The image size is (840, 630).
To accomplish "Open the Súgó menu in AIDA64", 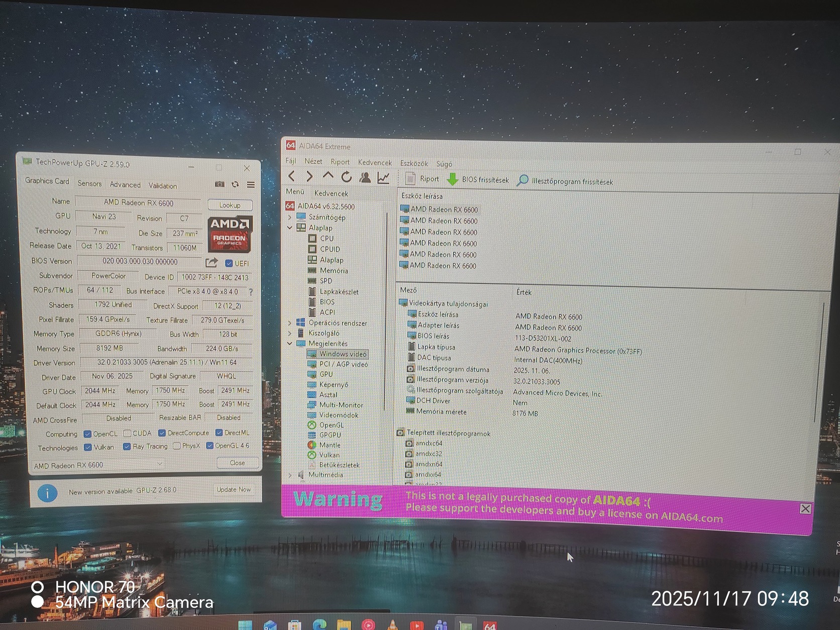I will click(444, 164).
